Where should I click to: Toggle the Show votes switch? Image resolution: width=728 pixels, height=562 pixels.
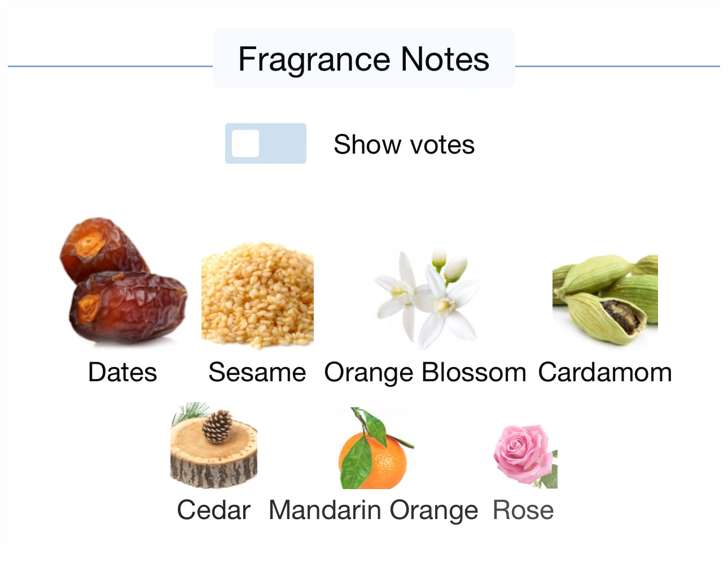click(x=266, y=143)
